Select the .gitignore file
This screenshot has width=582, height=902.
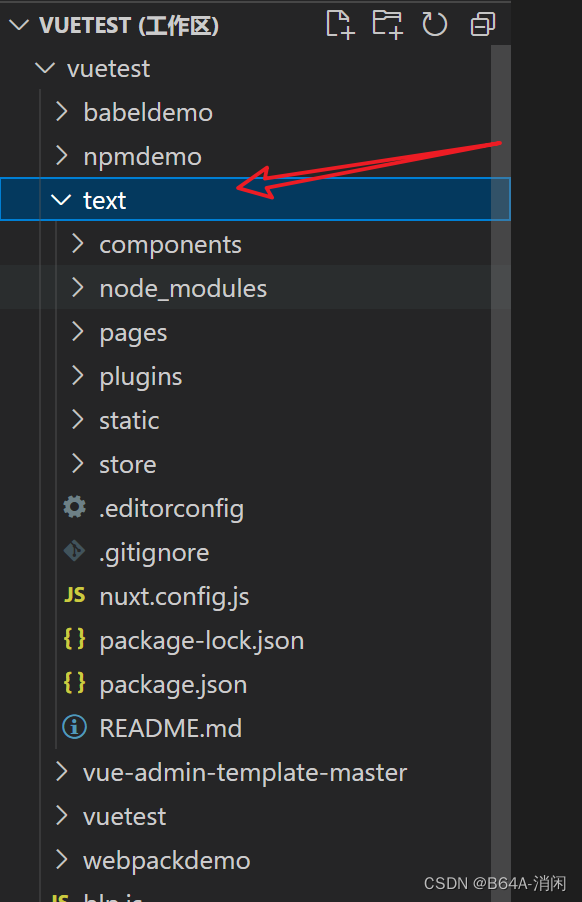[x=154, y=552]
